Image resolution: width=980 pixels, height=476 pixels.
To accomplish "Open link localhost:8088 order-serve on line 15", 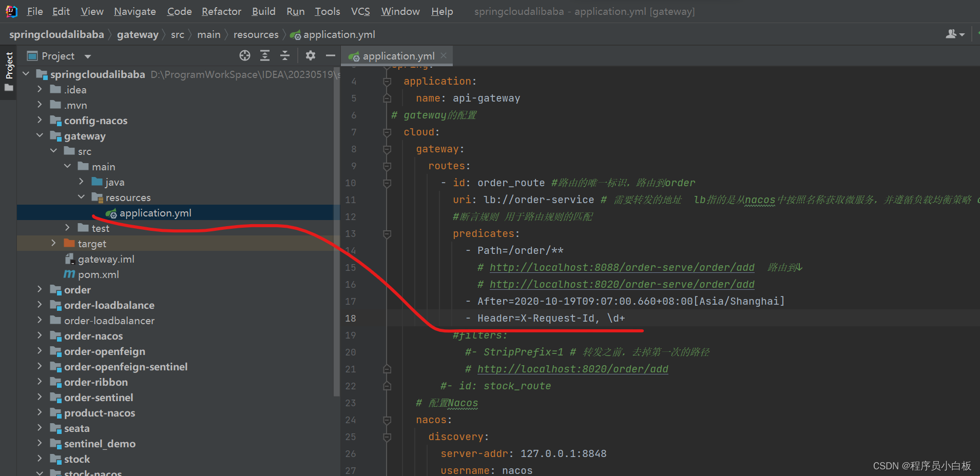I will click(622, 267).
